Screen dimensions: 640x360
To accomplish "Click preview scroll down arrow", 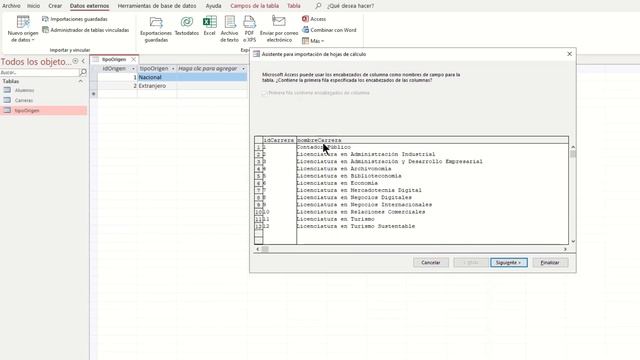I will [x=573, y=241].
